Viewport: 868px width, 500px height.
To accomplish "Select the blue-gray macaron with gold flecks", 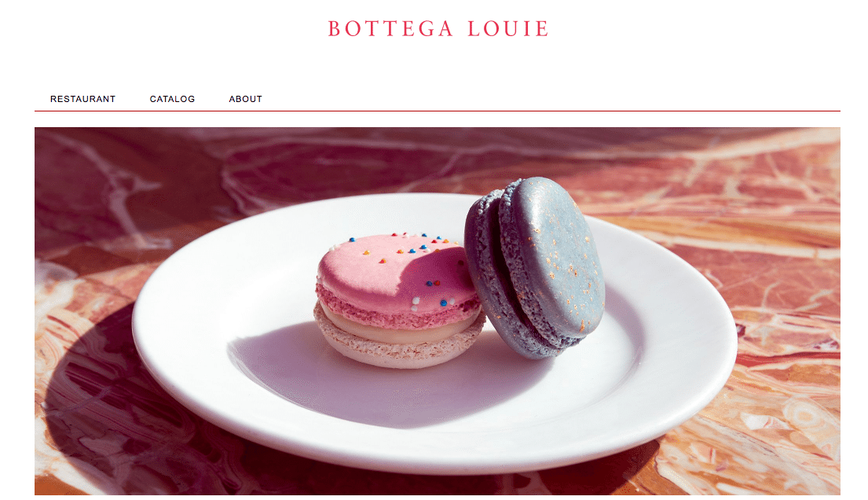I will tap(534, 267).
